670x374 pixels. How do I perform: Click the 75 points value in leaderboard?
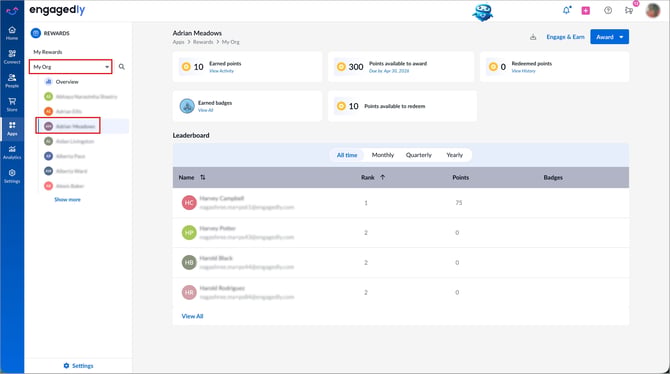click(x=458, y=203)
